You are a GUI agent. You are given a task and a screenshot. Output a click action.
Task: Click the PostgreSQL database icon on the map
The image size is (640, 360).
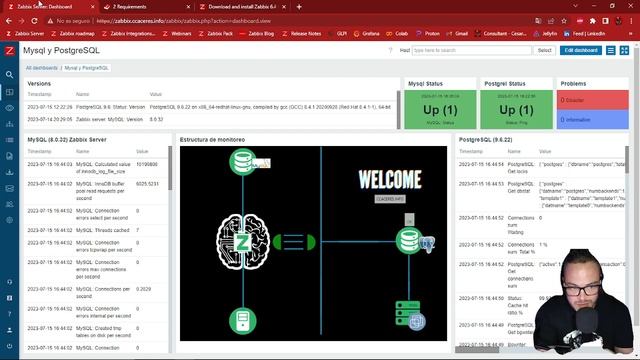coord(409,241)
